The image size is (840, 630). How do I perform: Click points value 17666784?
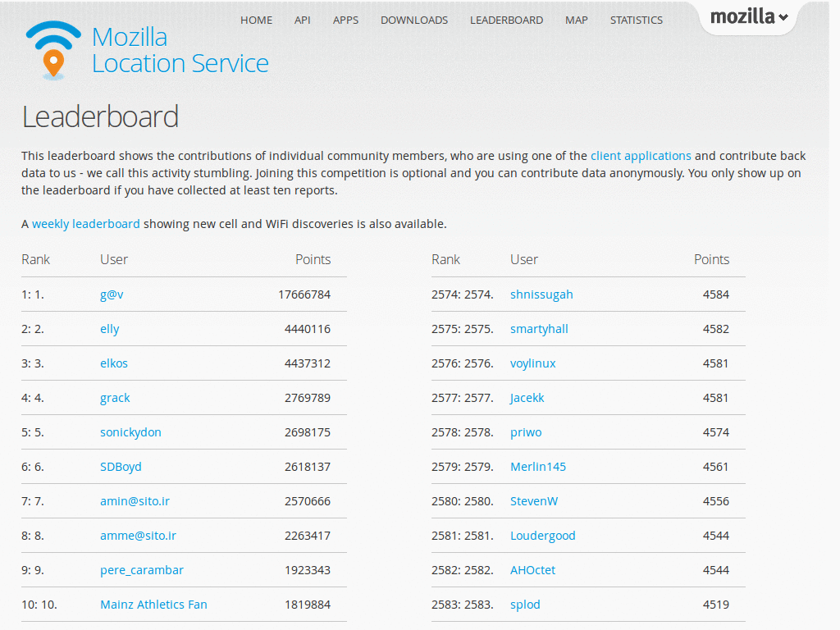click(304, 294)
